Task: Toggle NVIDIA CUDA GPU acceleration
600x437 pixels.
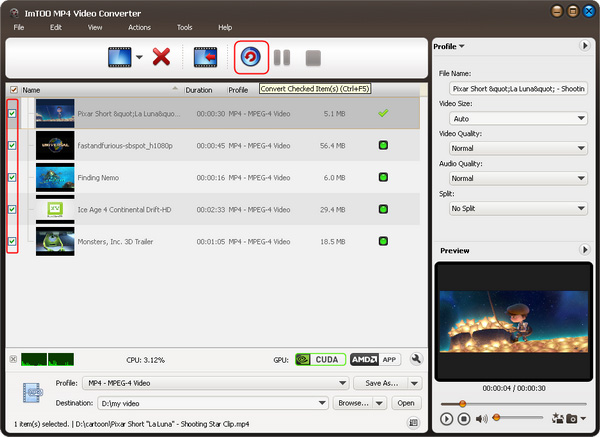Action: click(x=321, y=359)
